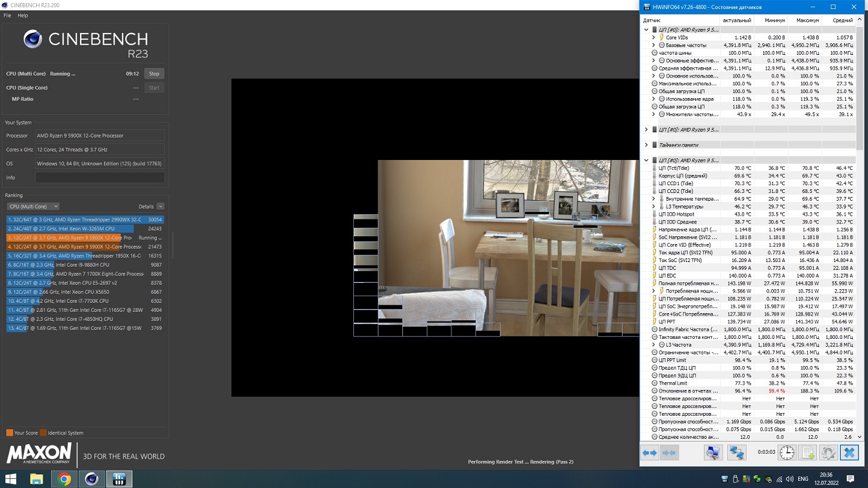
Task: Click the ЦП TDC sensor row
Action: [749, 268]
